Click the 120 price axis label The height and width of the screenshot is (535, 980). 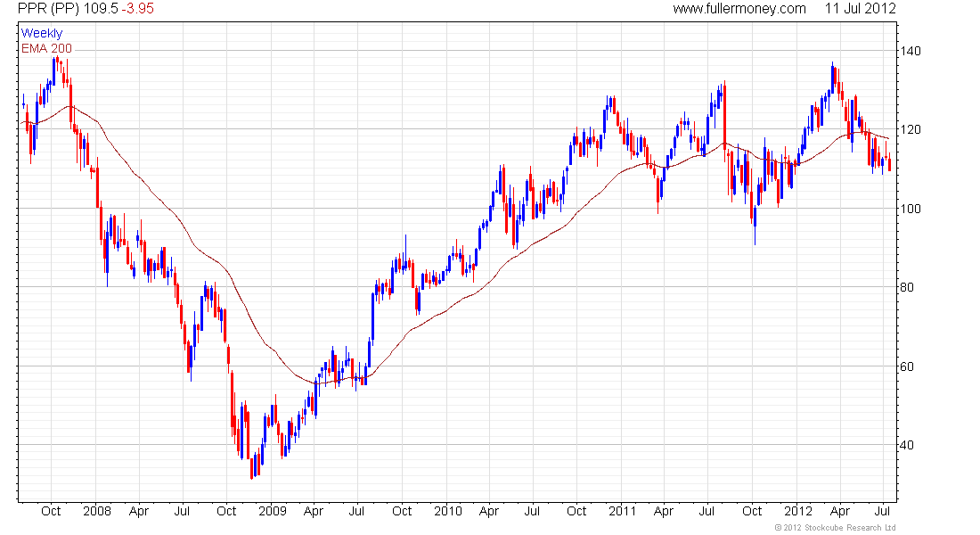(x=911, y=129)
